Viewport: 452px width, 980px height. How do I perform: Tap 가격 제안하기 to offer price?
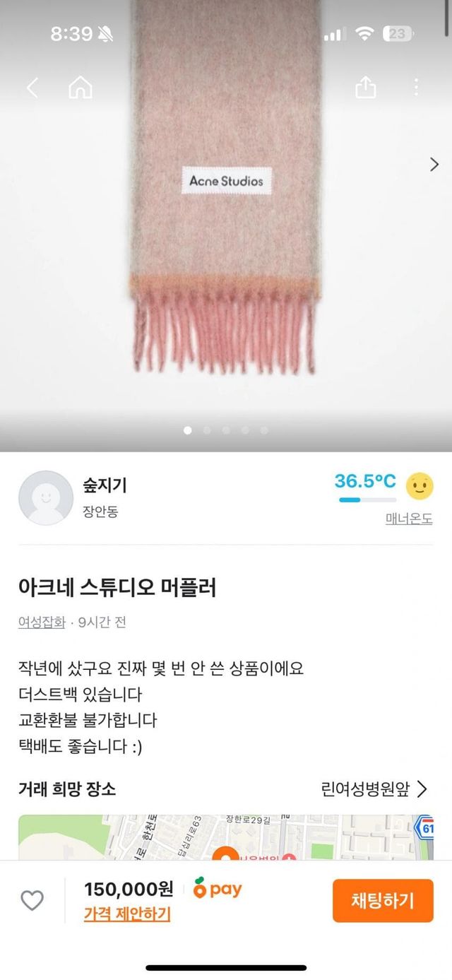(x=127, y=914)
